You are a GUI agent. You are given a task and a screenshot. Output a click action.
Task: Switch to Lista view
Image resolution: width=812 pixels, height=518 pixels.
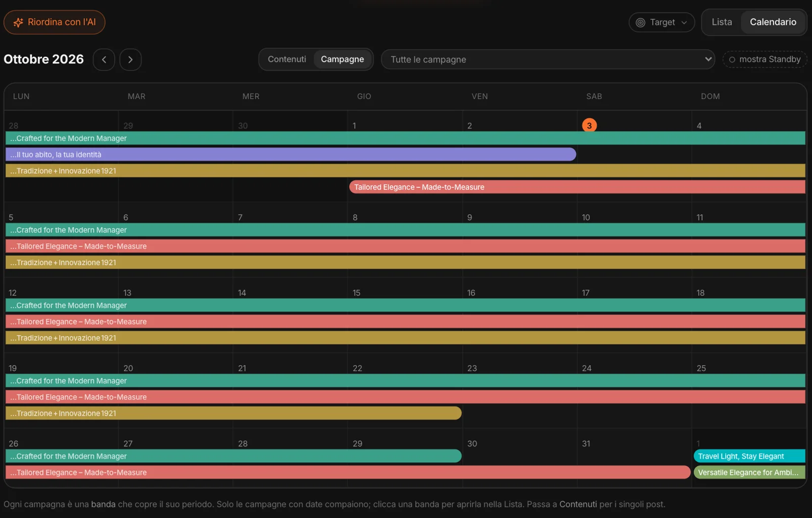tap(722, 22)
